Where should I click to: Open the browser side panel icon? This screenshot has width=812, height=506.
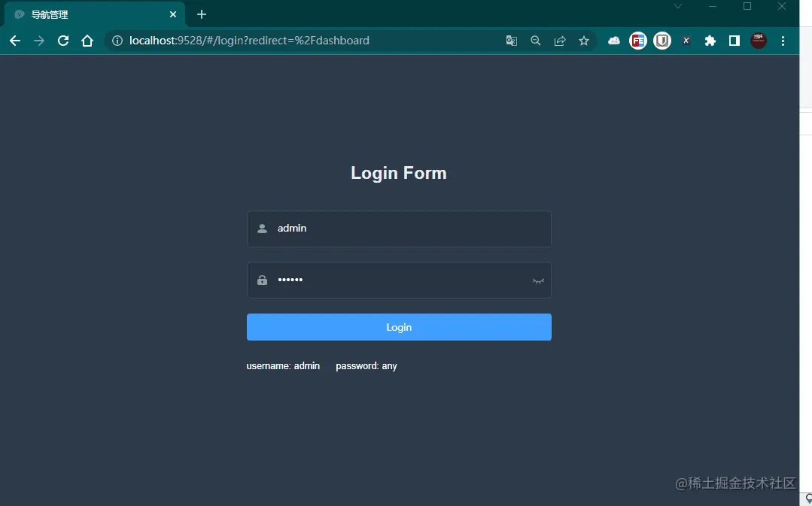pos(734,41)
